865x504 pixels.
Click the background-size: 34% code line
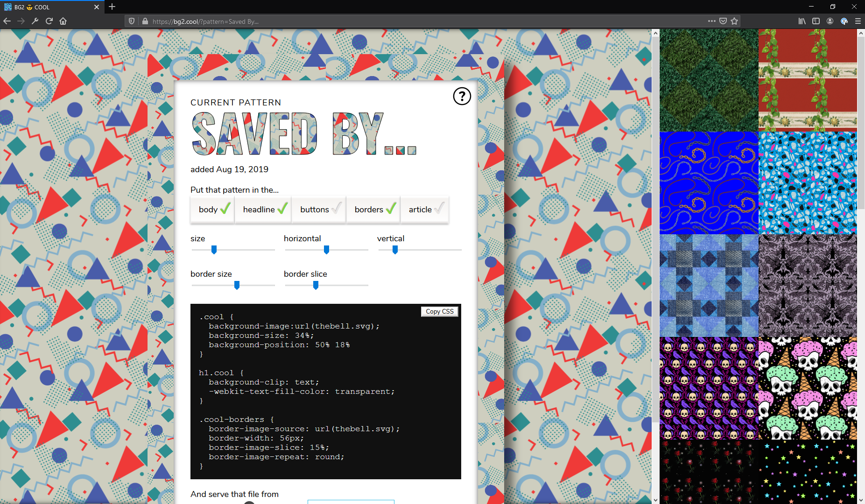[261, 336]
